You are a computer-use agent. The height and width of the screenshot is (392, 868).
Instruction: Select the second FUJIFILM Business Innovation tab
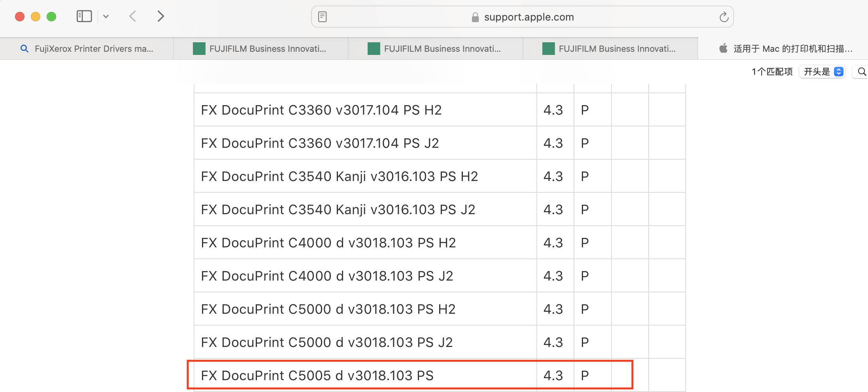pos(436,49)
